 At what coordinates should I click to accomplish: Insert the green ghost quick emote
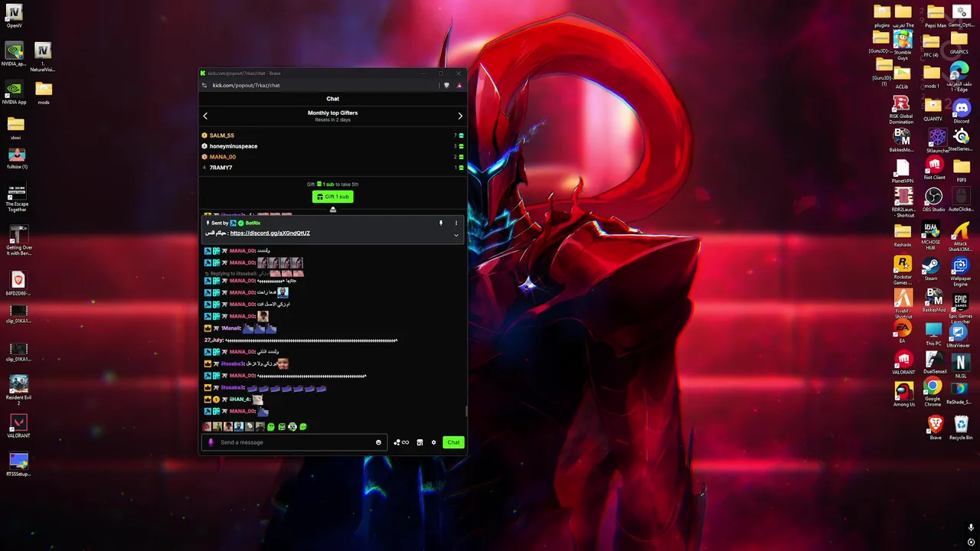coord(271,427)
